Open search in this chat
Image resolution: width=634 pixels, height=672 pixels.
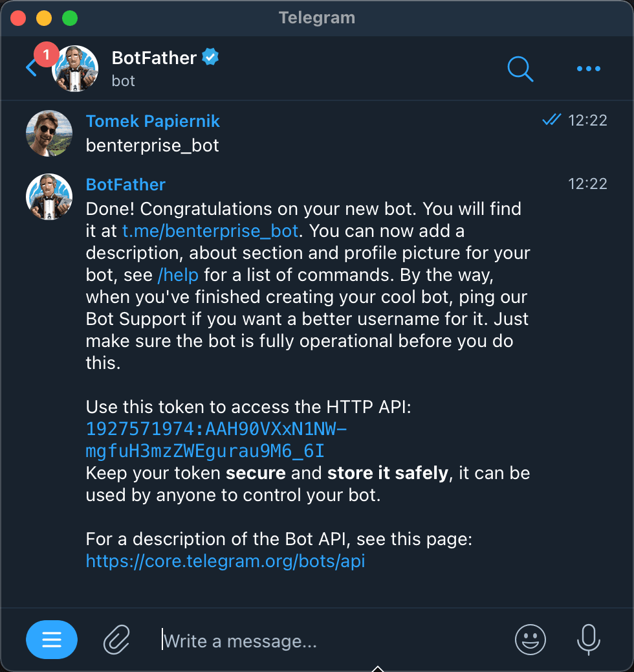coord(519,68)
